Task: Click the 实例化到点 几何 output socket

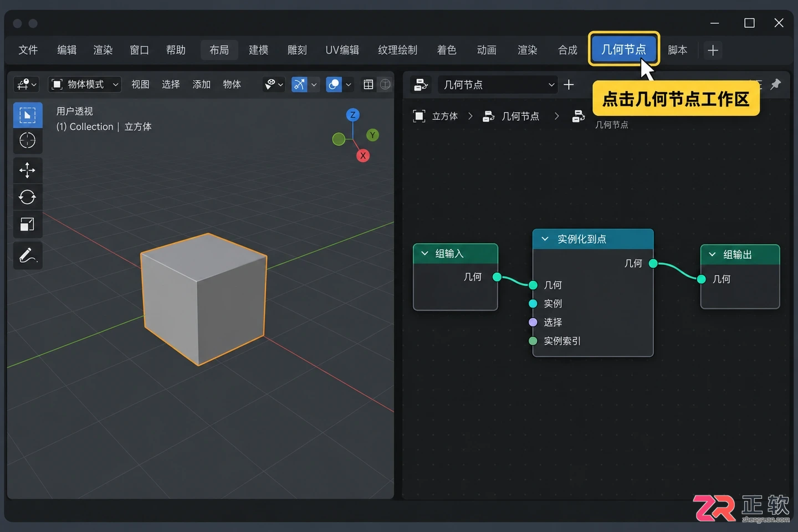Action: coord(653,264)
